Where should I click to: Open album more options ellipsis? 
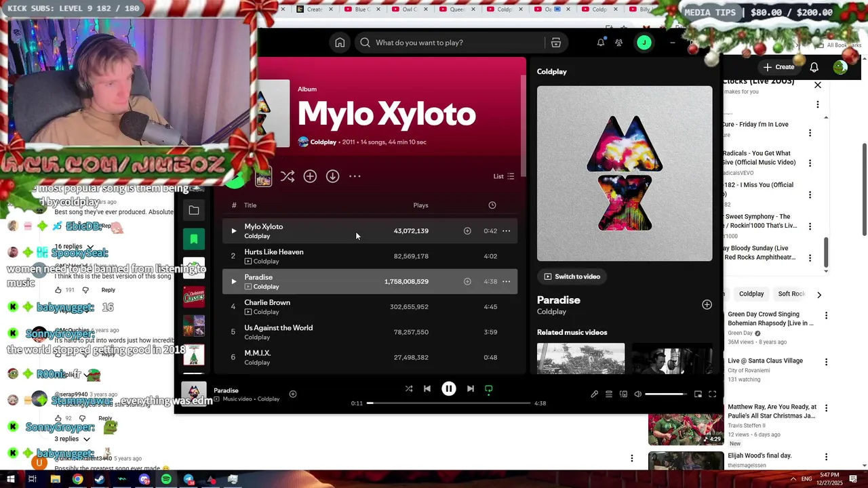[x=355, y=176]
